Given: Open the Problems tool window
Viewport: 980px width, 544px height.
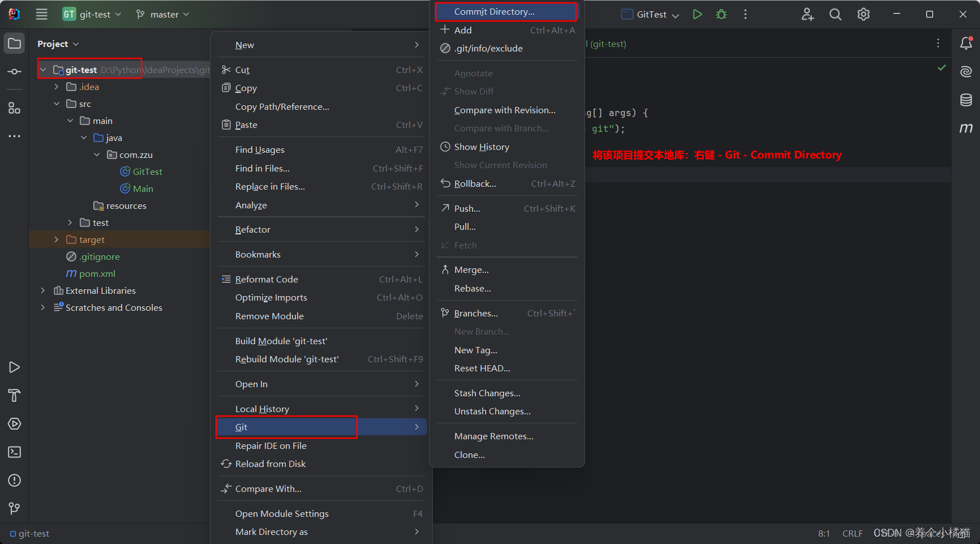Looking at the screenshot, I should (15, 480).
